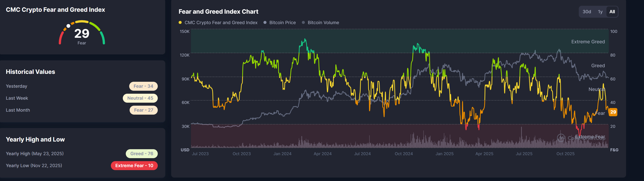Click the yellow Fear and Greed legend dot
644x181 pixels.
click(180, 23)
